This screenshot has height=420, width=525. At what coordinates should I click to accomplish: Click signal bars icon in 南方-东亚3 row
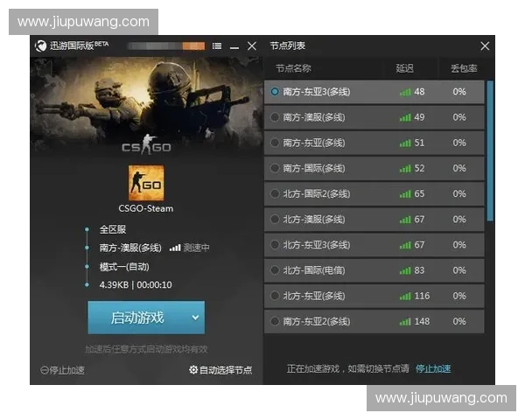click(x=405, y=92)
